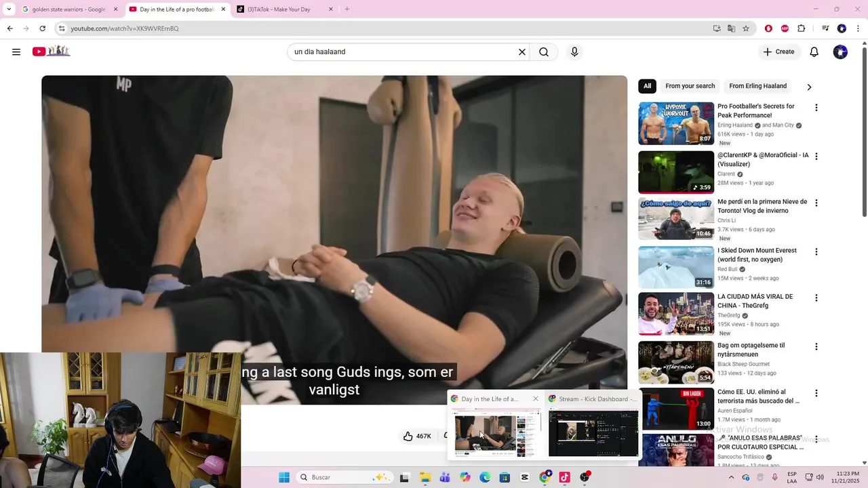868x488 pixels.
Task: Close the golden state warriors tab
Action: 115,9
